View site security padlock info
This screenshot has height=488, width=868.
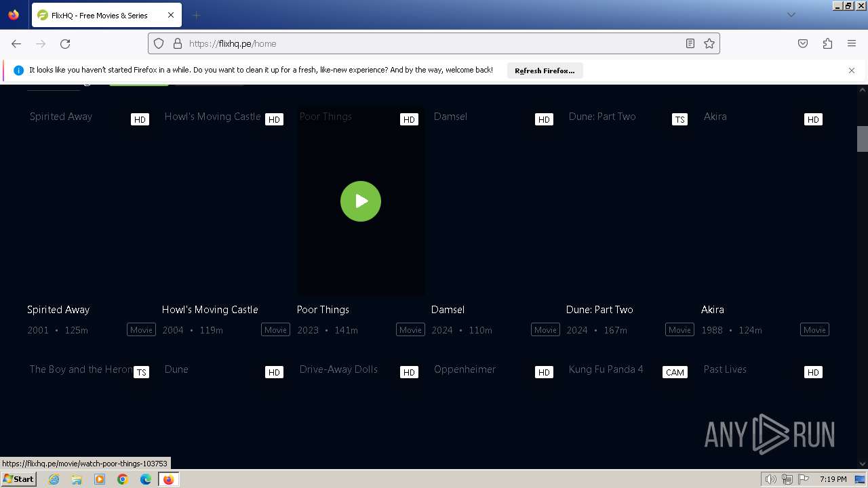(178, 43)
